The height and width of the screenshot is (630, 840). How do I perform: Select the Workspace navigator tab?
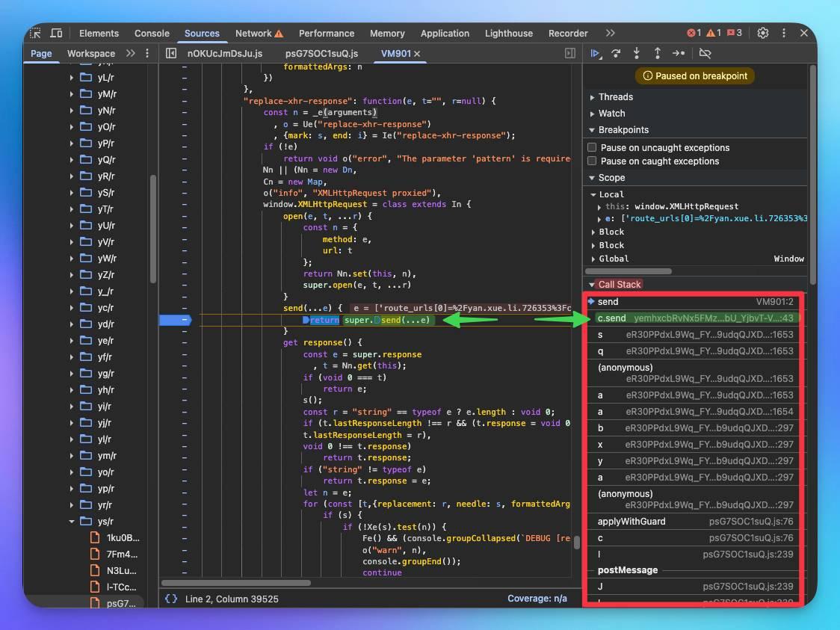[x=91, y=54]
